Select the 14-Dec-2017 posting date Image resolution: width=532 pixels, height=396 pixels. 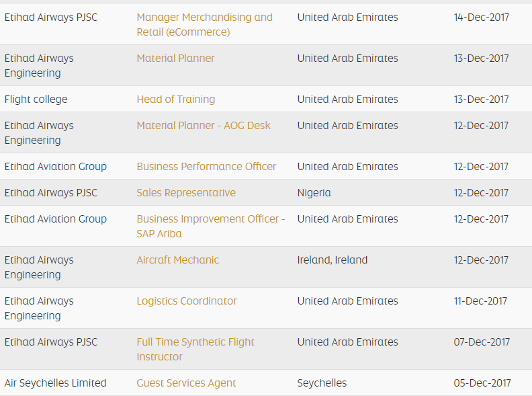(482, 17)
